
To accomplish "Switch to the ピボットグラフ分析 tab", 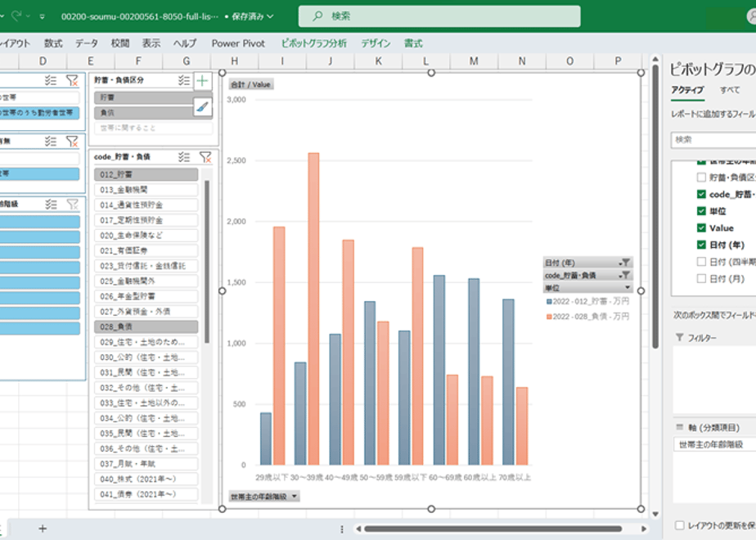I will [314, 43].
